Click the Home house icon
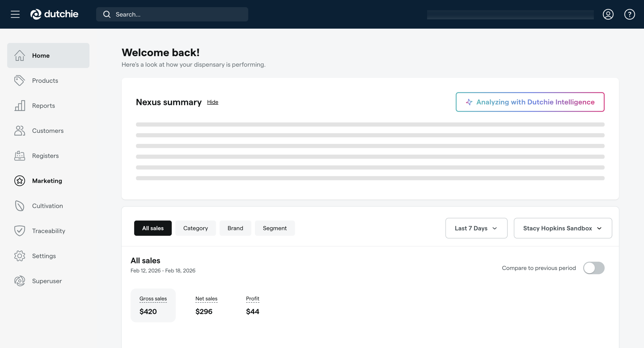 point(20,55)
